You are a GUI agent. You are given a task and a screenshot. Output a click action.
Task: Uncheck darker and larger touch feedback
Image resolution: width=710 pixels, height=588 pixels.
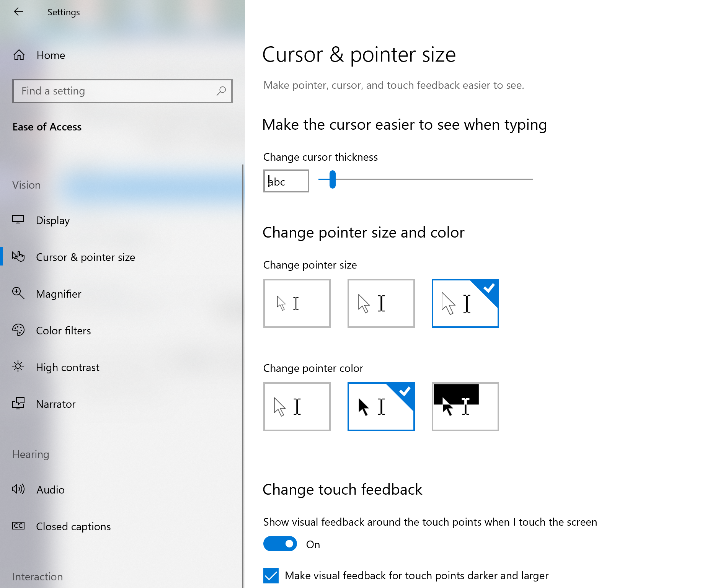tap(271, 576)
